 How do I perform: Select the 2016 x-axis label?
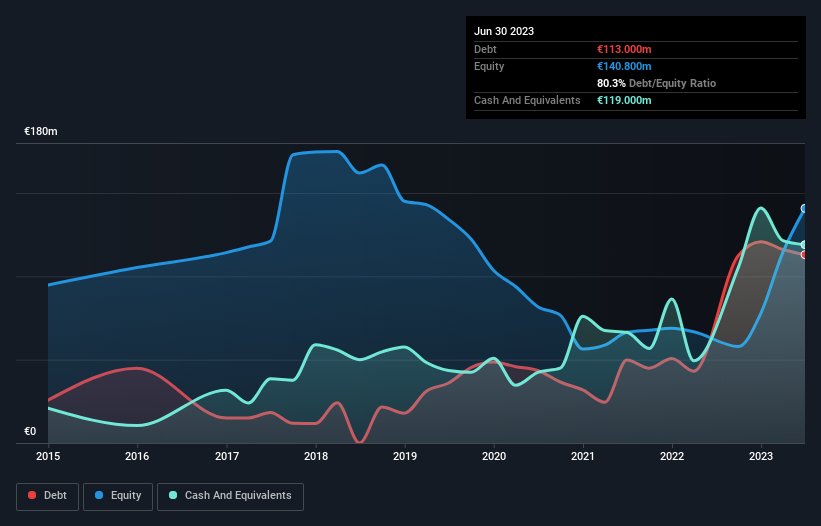click(137, 456)
